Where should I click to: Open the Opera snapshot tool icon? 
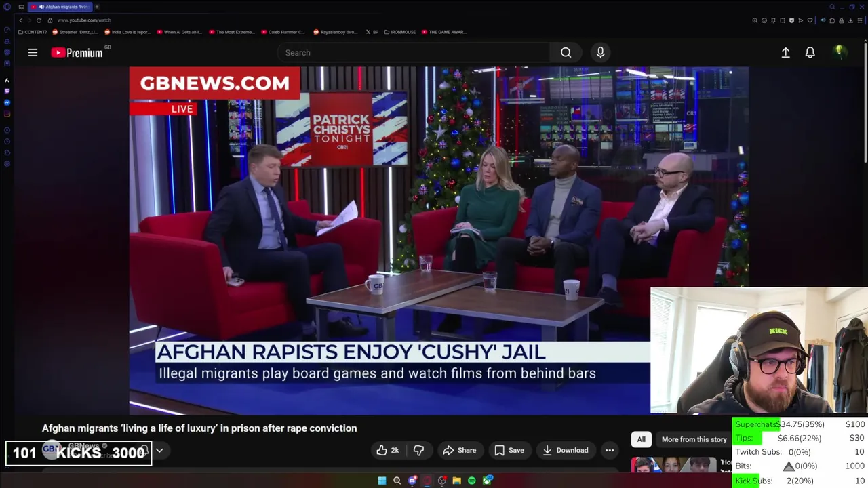(782, 20)
